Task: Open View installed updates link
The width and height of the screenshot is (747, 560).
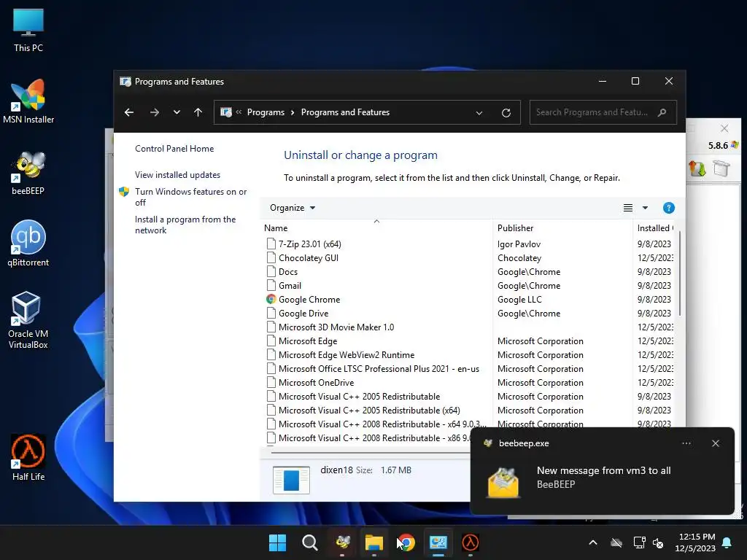Action: point(178,175)
